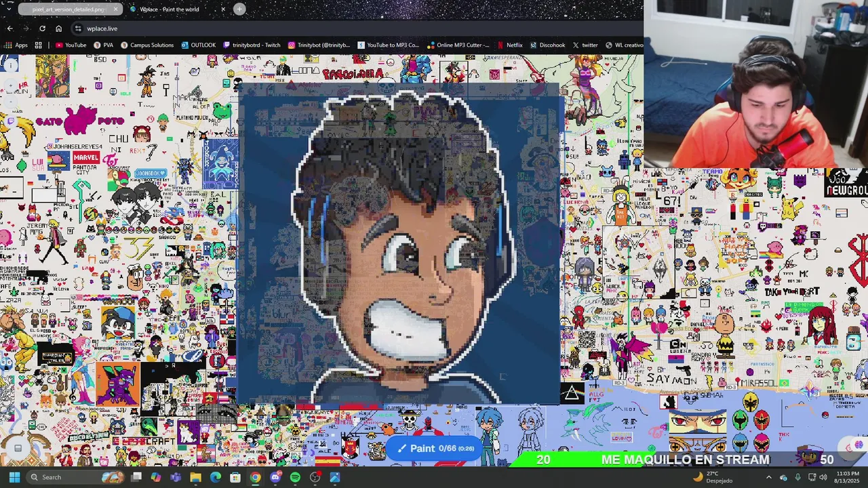
Task: Open the 27°C weather widget
Action: 712,477
